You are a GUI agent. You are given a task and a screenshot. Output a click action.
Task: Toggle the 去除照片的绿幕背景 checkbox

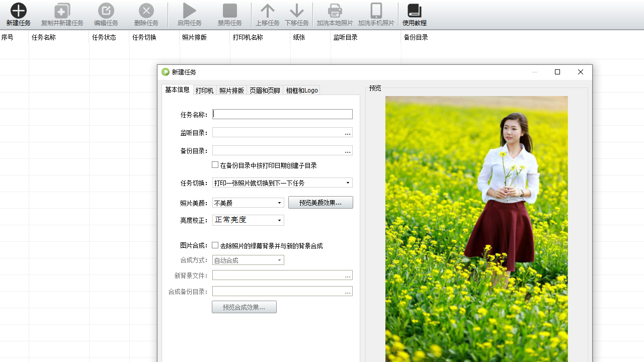(x=215, y=245)
